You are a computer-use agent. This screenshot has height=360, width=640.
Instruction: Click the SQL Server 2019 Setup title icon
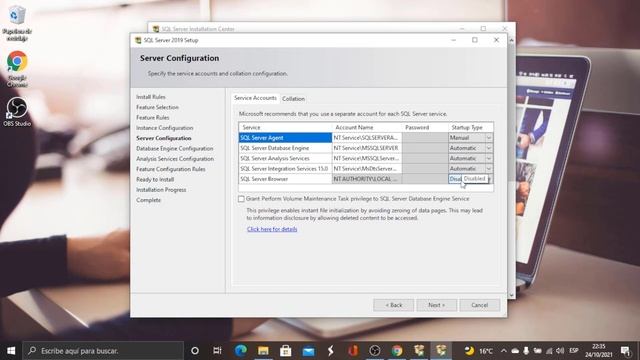pyautogui.click(x=138, y=40)
